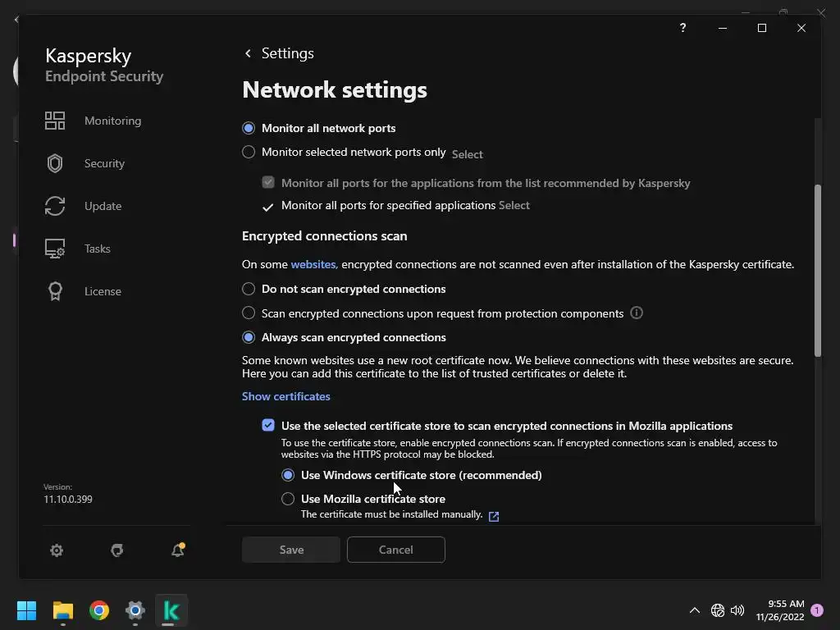Click the Save button

point(291,550)
